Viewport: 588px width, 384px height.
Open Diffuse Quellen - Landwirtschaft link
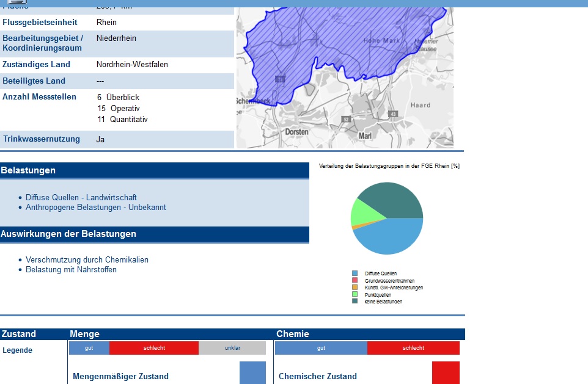tap(81, 198)
